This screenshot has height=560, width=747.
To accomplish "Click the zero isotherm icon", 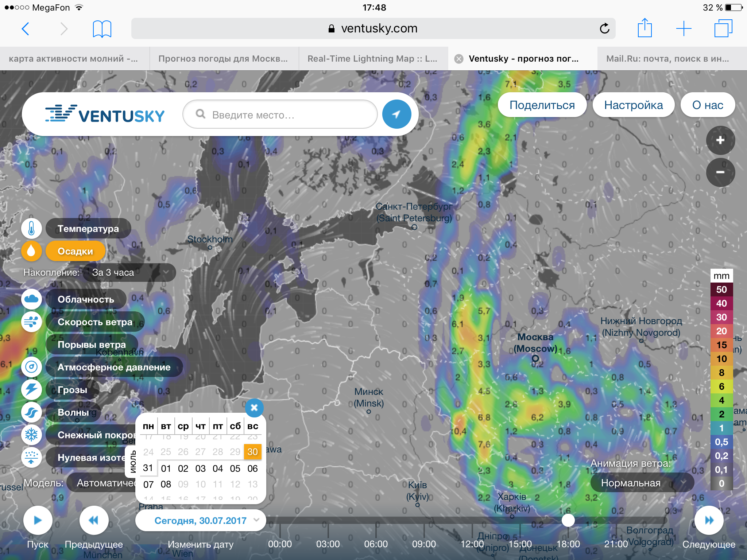I will click(x=31, y=458).
